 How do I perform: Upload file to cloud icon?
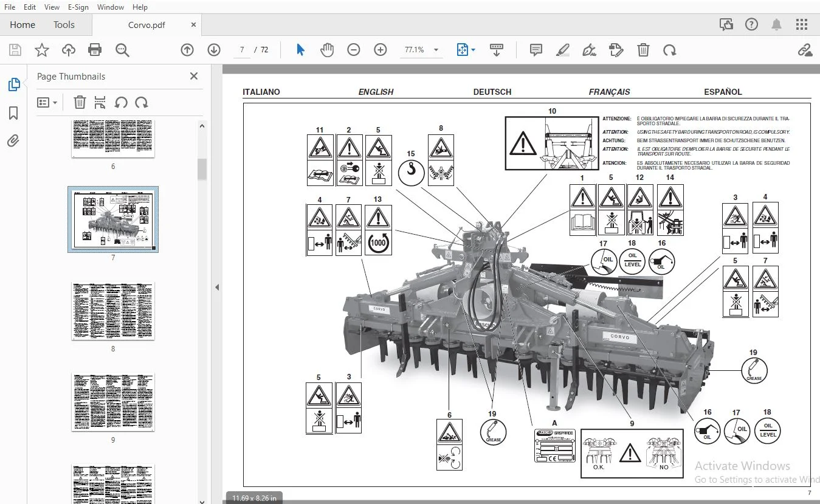(x=68, y=50)
